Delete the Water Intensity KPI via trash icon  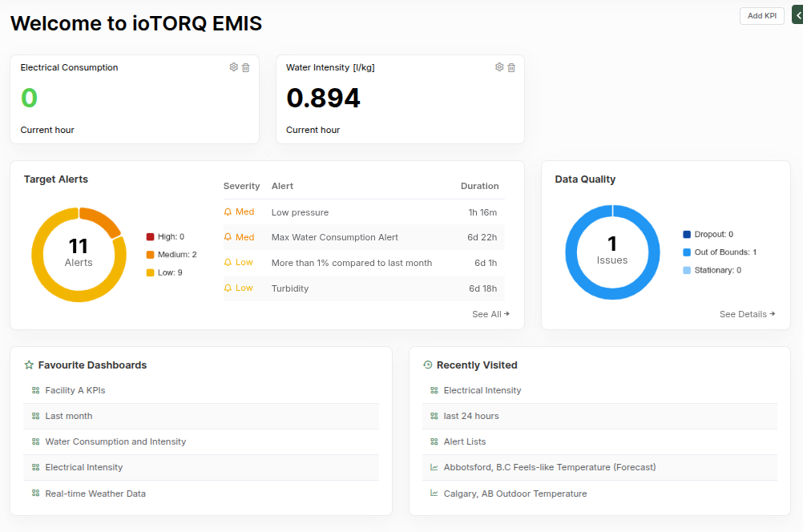click(511, 67)
